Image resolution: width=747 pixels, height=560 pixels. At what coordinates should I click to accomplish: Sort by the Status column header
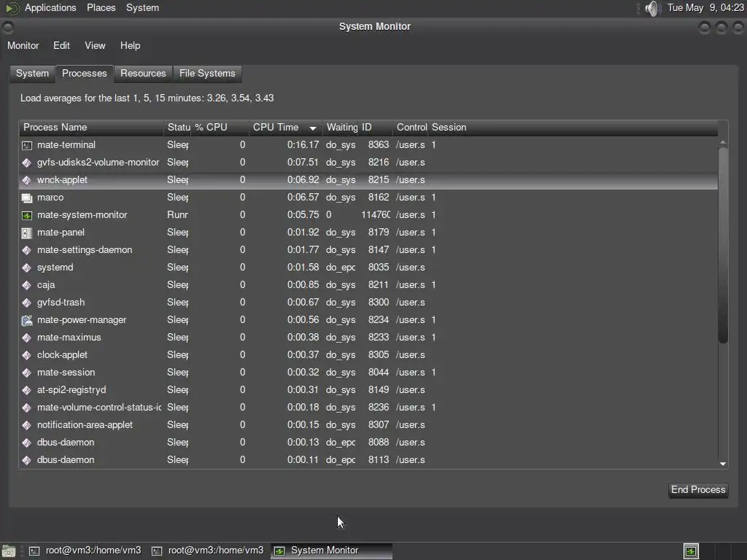coord(178,128)
